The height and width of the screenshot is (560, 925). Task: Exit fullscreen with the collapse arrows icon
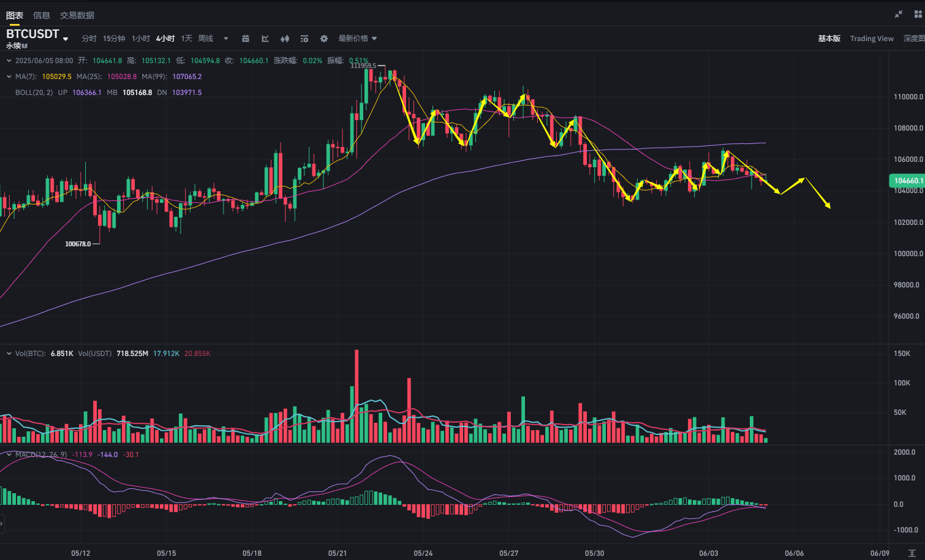[x=899, y=14]
